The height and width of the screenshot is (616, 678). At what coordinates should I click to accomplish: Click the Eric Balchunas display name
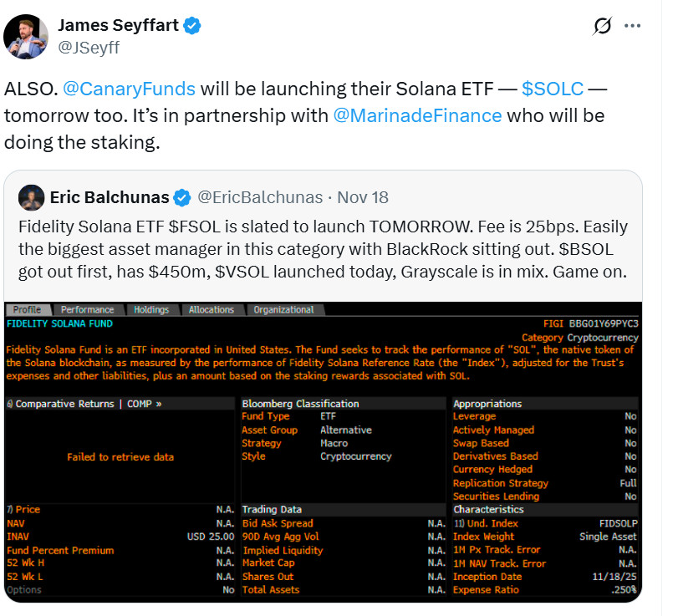(x=110, y=198)
